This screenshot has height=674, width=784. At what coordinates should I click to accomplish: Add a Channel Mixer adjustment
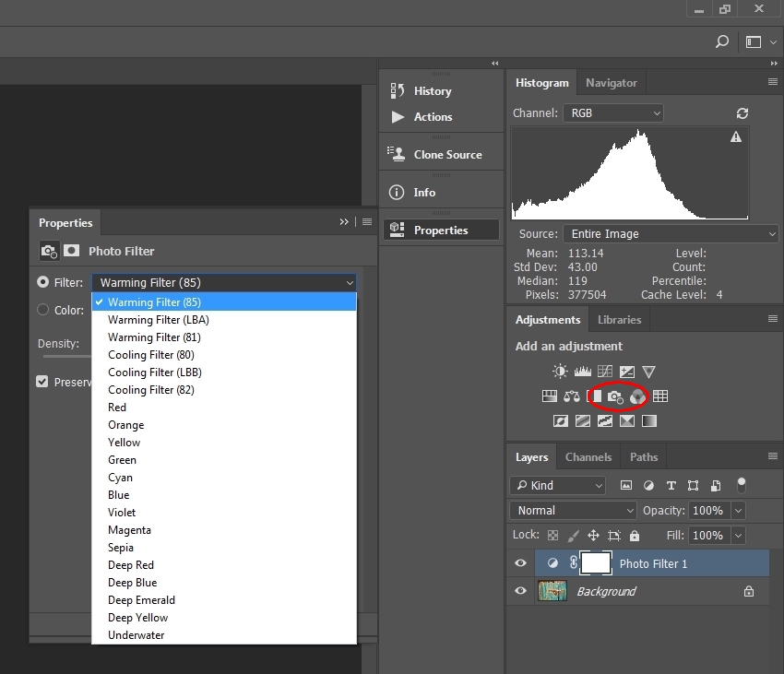[638, 396]
